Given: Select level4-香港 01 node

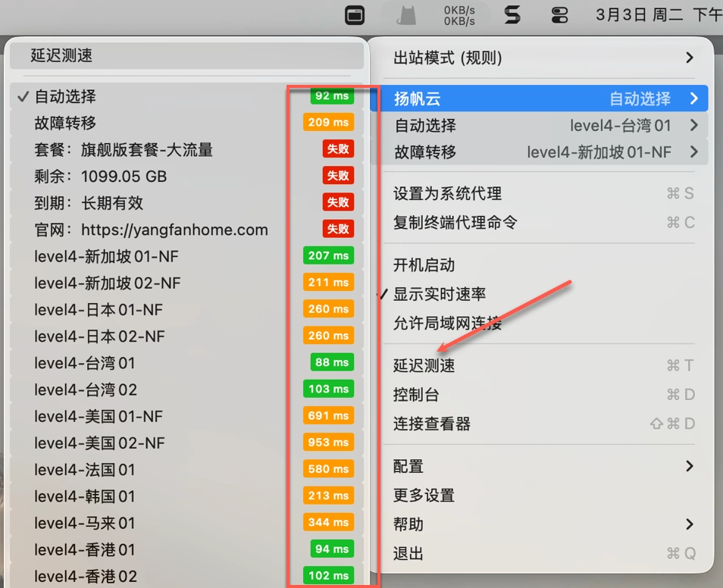Looking at the screenshot, I should (x=186, y=550).
